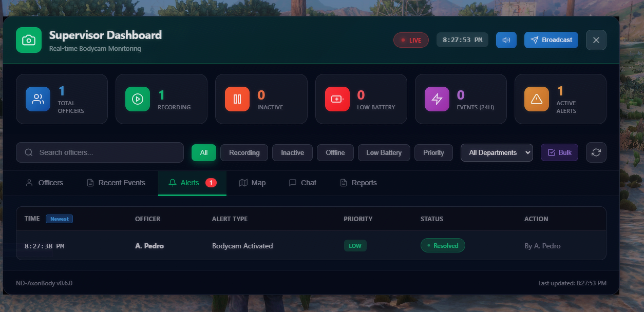The width and height of the screenshot is (644, 312).
Task: Click the Inactive pause icon
Action: click(x=237, y=99)
